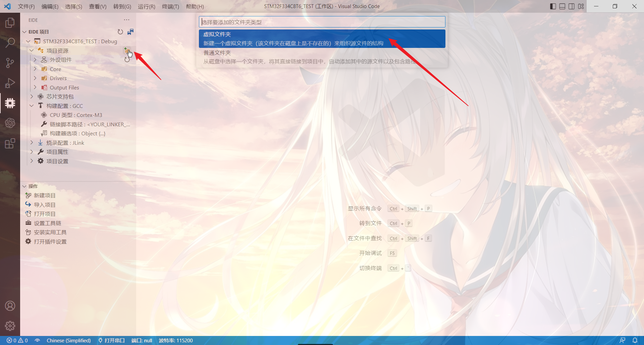This screenshot has width=644, height=345.
Task: Open the 选择(S) menu
Action: point(73,6)
